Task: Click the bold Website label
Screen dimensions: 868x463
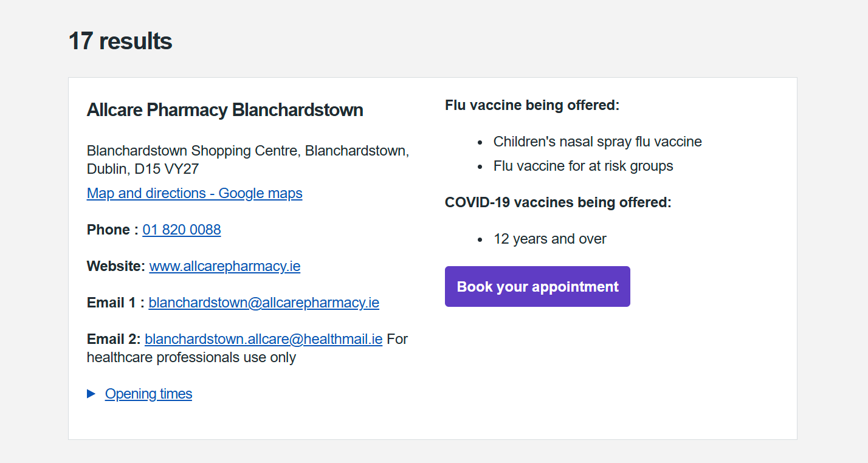Action: click(116, 266)
